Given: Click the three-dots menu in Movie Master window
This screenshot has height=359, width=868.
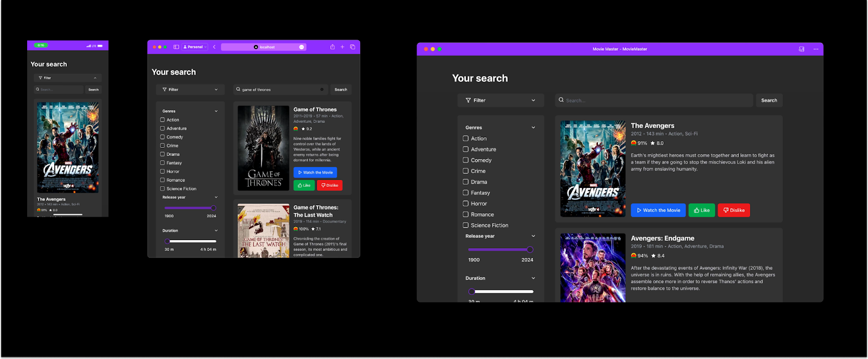Looking at the screenshot, I should (815, 49).
